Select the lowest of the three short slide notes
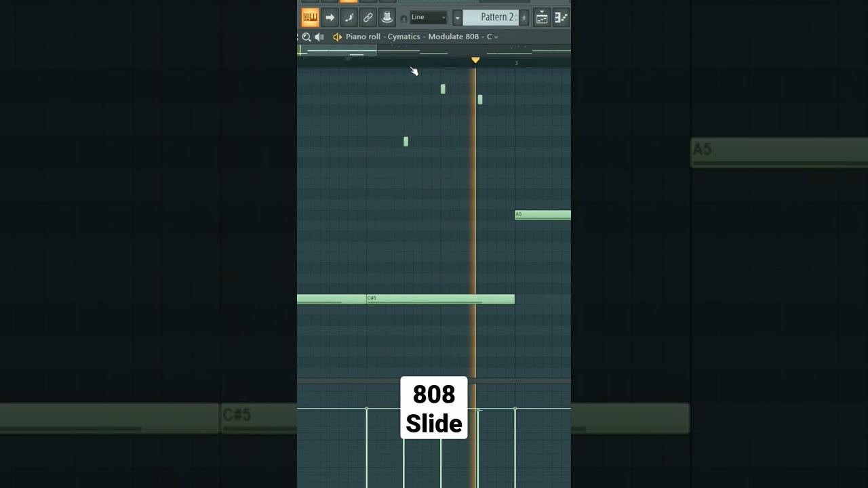Screen dimensions: 868x488 tap(406, 142)
